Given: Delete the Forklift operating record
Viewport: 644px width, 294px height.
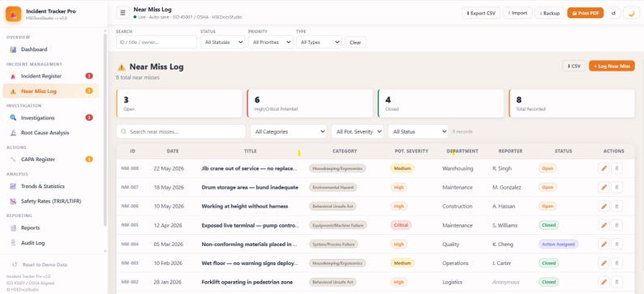Looking at the screenshot, I should (616, 282).
